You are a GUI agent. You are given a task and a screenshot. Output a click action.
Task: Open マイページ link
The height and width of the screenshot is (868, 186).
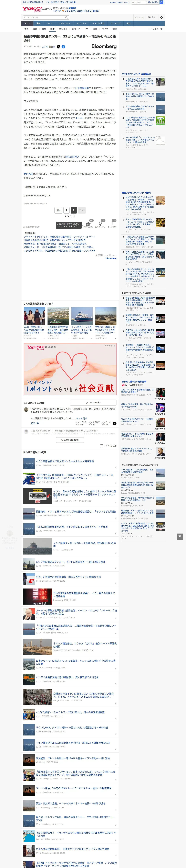(139, 18)
